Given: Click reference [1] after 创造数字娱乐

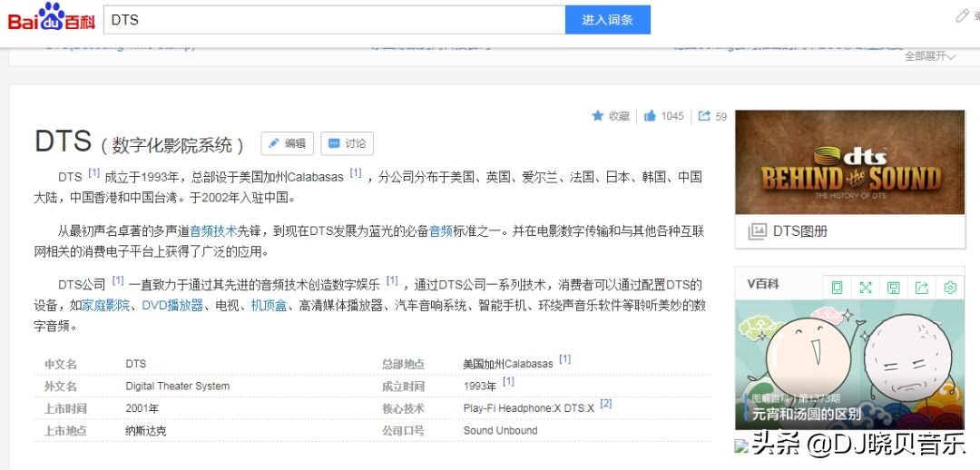Looking at the screenshot, I should [392, 280].
